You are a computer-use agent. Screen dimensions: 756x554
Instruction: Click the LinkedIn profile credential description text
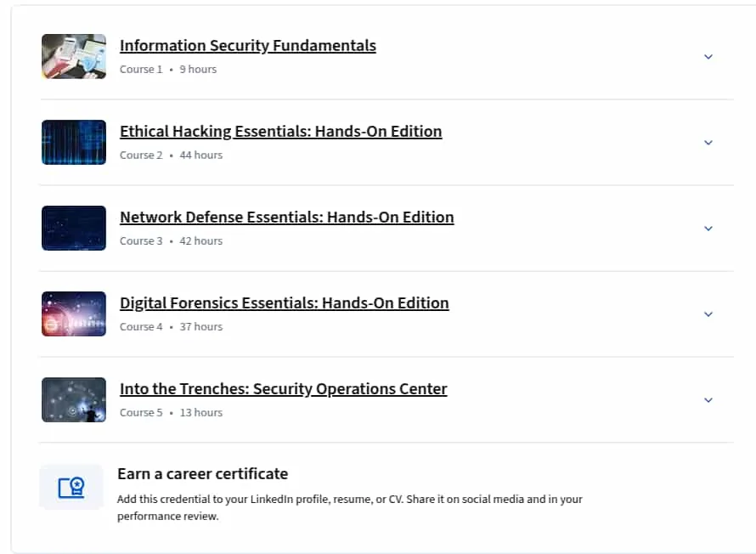(350, 507)
